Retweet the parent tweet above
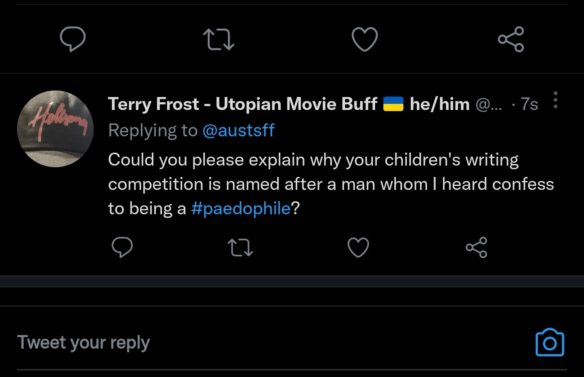 click(219, 39)
